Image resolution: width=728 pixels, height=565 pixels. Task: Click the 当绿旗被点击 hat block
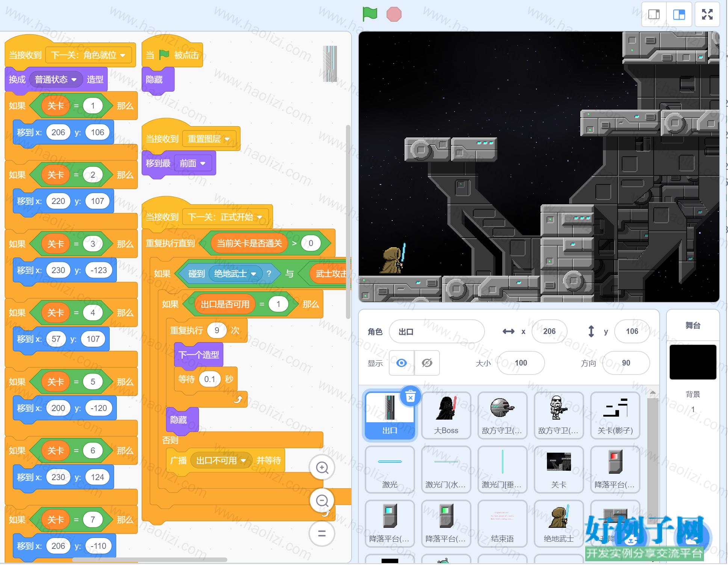coord(172,55)
